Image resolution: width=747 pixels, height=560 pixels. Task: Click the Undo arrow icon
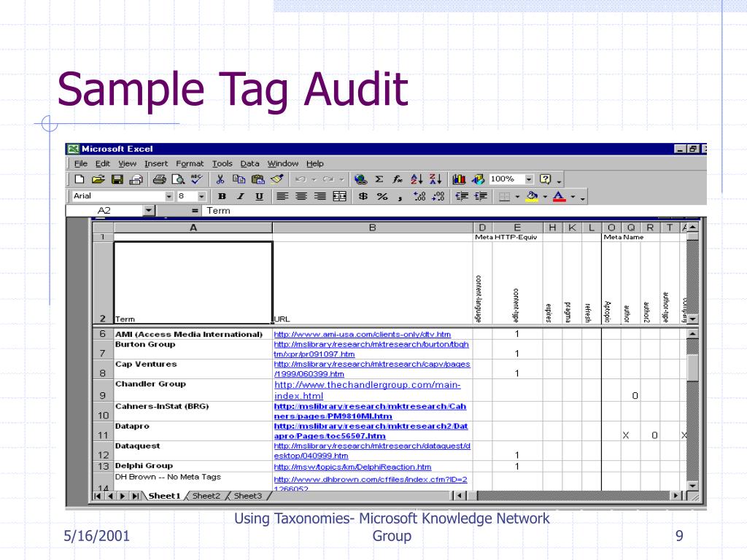pyautogui.click(x=301, y=179)
